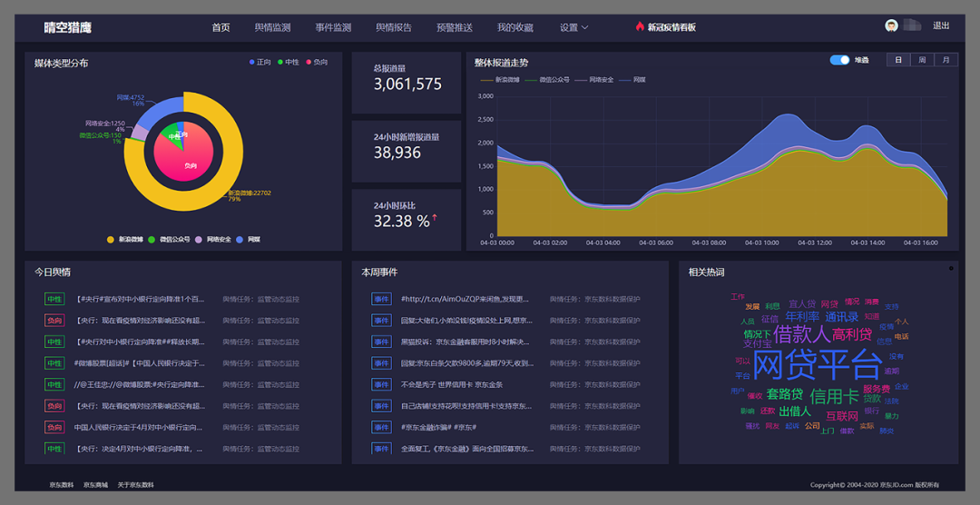The height and width of the screenshot is (505, 980).
Task: Toggle the 堆叠 stacking switch off
Action: (839, 60)
